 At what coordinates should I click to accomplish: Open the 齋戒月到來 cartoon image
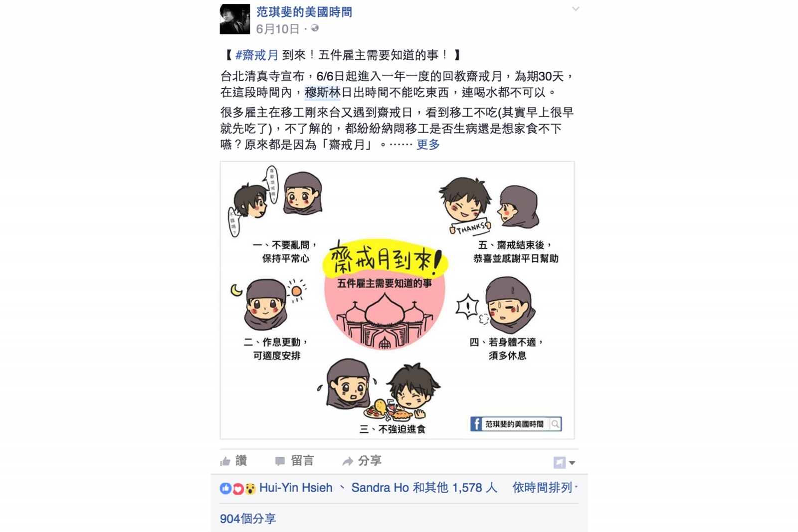click(x=397, y=300)
